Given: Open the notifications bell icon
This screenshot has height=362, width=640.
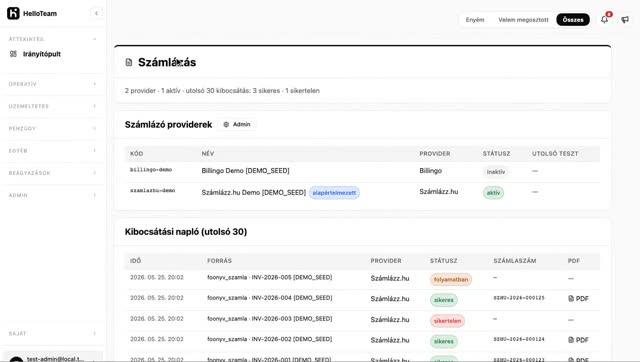Looking at the screenshot, I should tap(604, 19).
